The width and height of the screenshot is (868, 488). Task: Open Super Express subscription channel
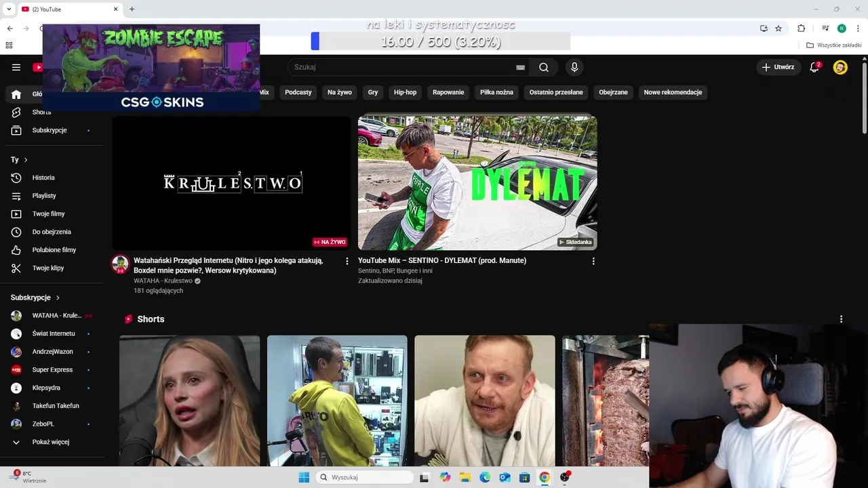click(x=52, y=370)
